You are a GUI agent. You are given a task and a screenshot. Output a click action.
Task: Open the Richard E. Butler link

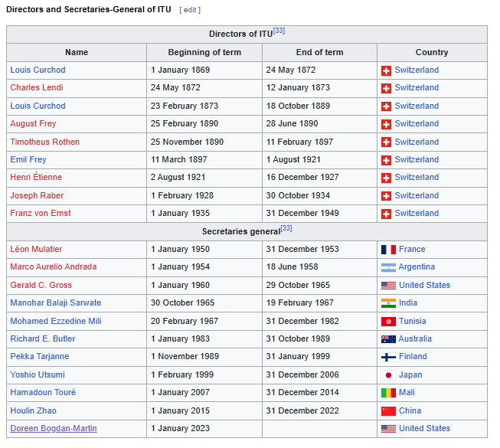pos(43,338)
